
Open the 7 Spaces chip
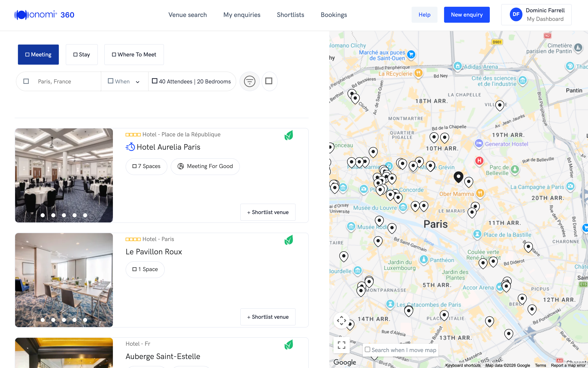(x=146, y=166)
